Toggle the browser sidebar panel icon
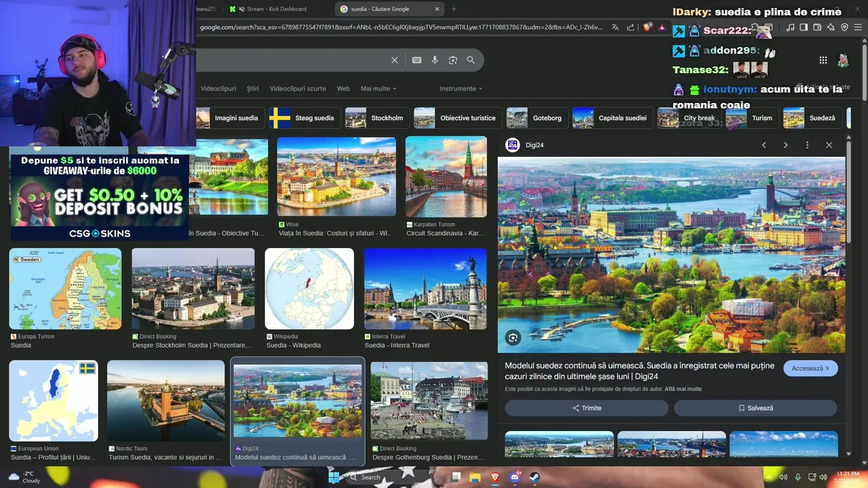The width and height of the screenshot is (868, 488). [804, 27]
